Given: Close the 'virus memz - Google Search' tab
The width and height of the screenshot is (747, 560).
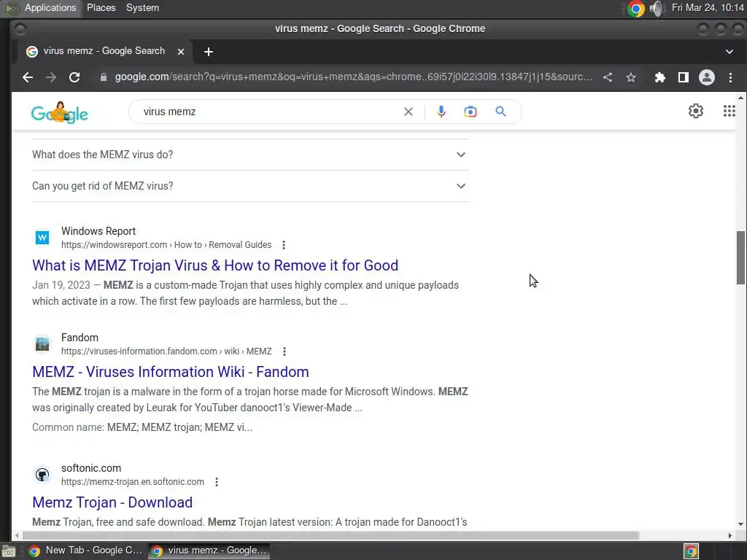Looking at the screenshot, I should click(181, 52).
